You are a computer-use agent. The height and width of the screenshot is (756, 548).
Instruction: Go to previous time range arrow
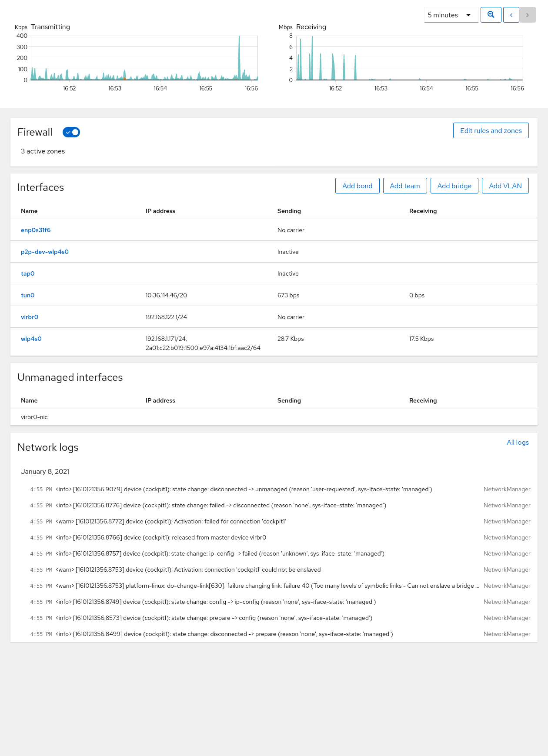[511, 15]
